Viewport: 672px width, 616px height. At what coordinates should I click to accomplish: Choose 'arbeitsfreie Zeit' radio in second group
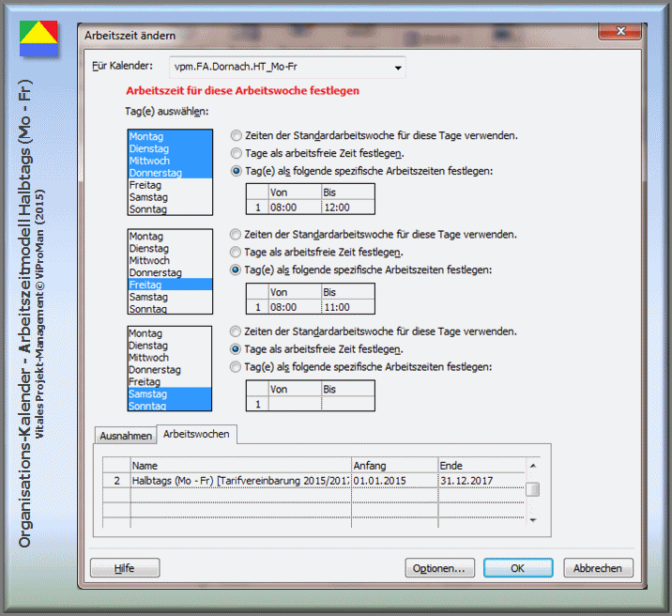click(x=237, y=252)
